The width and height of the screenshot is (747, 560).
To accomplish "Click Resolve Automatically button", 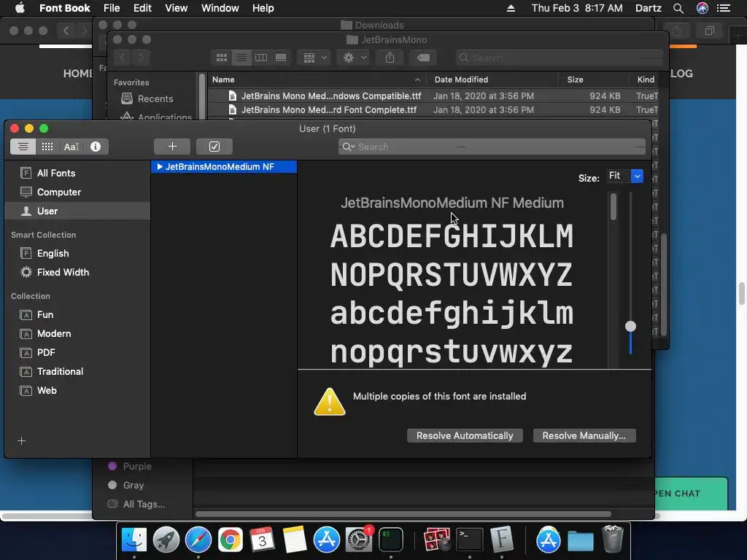I will (x=465, y=436).
